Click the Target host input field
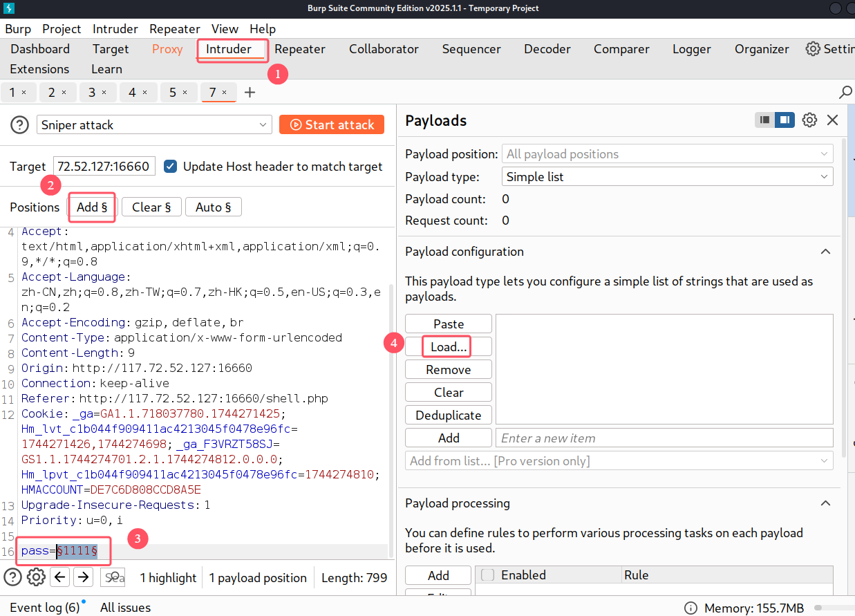 (104, 167)
